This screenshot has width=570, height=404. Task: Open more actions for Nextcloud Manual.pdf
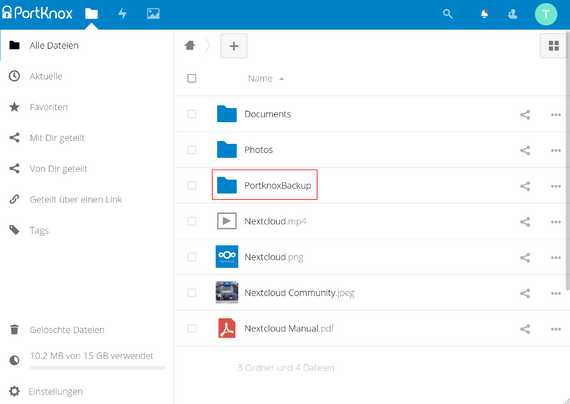coord(555,329)
